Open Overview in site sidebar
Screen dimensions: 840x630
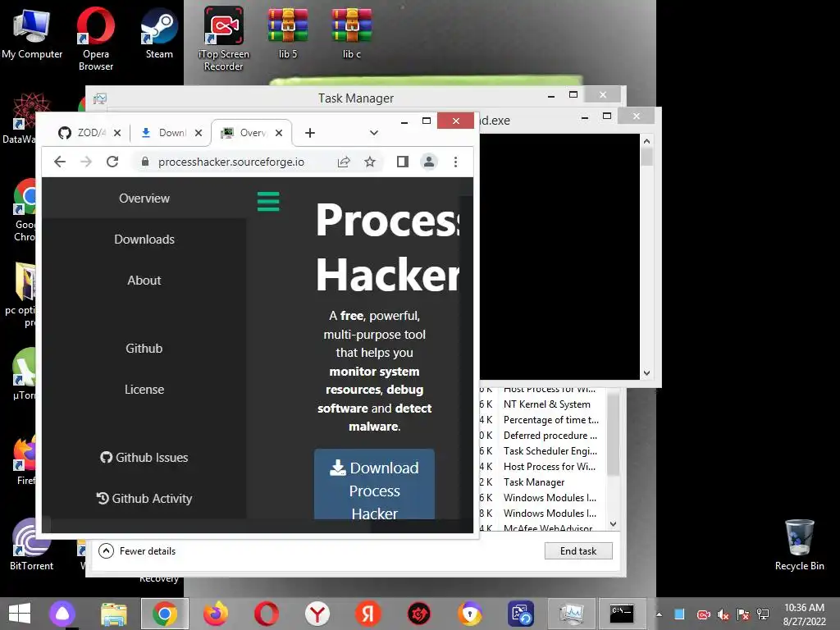(x=144, y=199)
